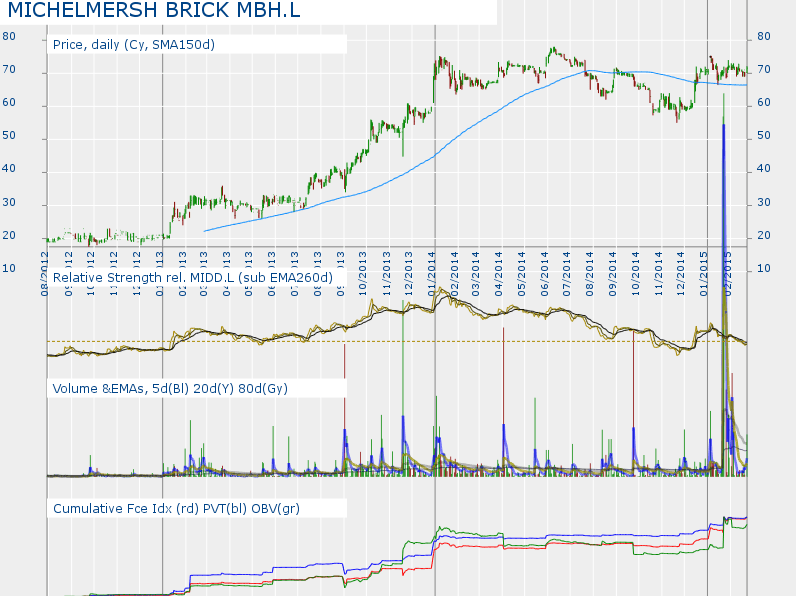Click the left axis value 20
Screen dimensions: 796x596
[x=9, y=236]
